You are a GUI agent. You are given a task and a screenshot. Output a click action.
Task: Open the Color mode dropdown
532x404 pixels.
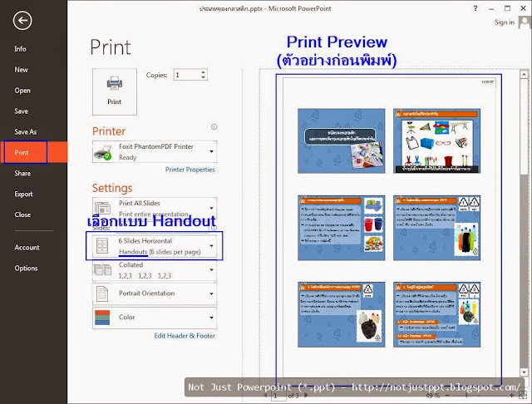155,318
